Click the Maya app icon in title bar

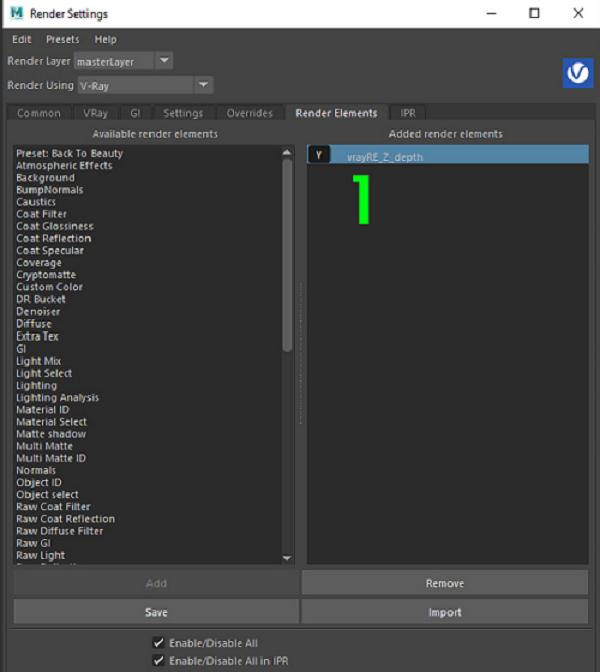click(16, 14)
